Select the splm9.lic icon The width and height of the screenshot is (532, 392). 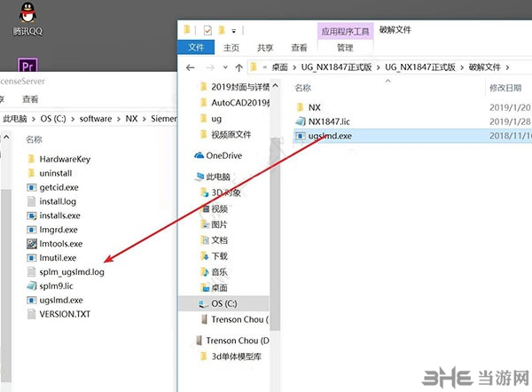click(31, 286)
